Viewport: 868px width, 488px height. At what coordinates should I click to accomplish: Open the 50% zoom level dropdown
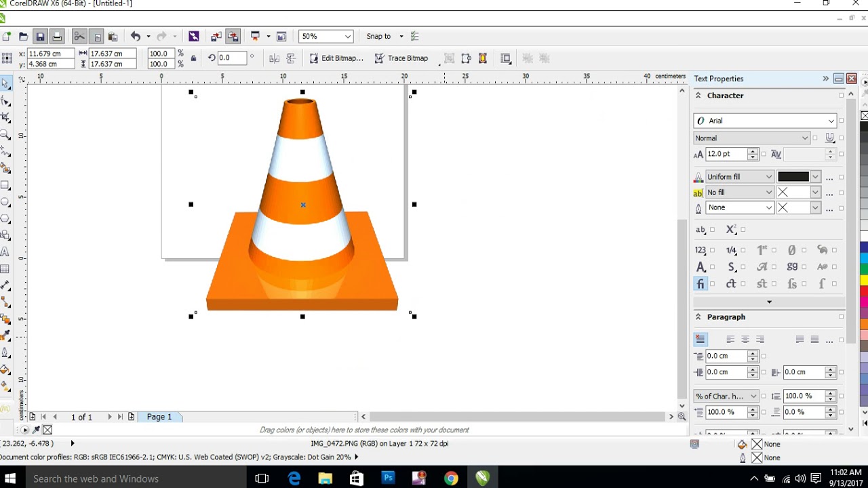pos(348,37)
